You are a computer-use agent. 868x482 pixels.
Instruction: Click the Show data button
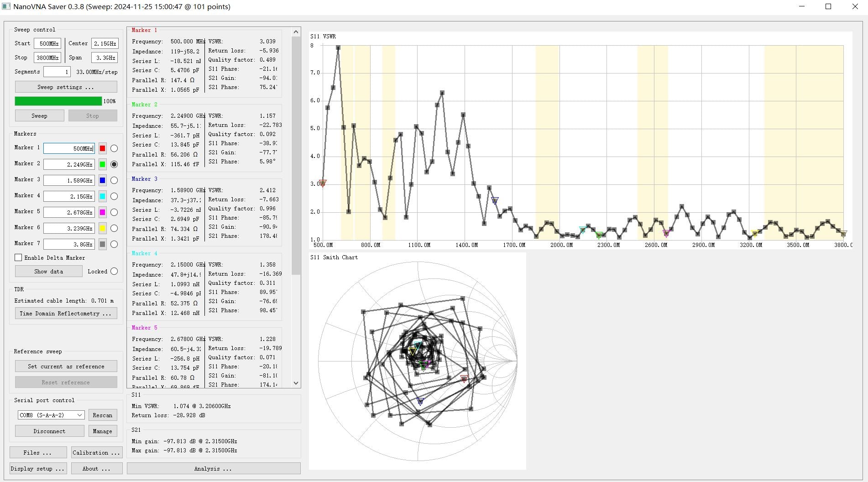pos(49,271)
